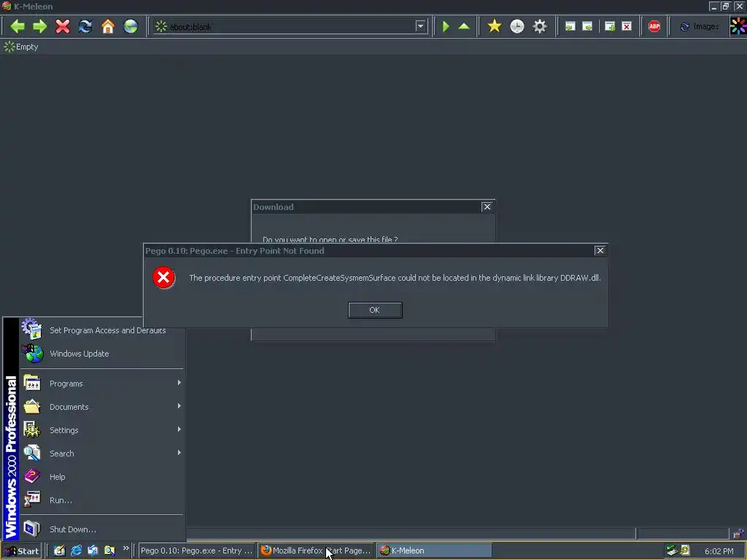Open history with the clock icon
The height and width of the screenshot is (560, 747).
click(x=517, y=26)
